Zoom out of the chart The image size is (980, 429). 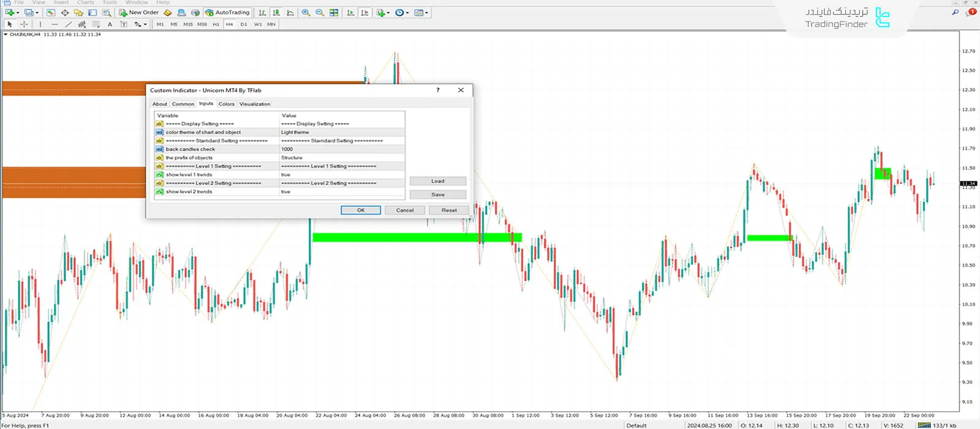(320, 12)
